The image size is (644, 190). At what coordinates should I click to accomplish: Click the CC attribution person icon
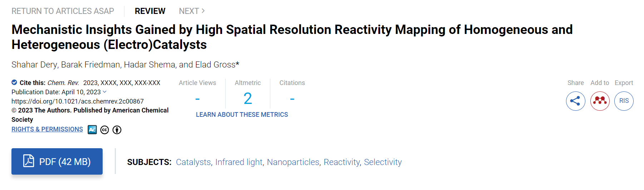117,130
